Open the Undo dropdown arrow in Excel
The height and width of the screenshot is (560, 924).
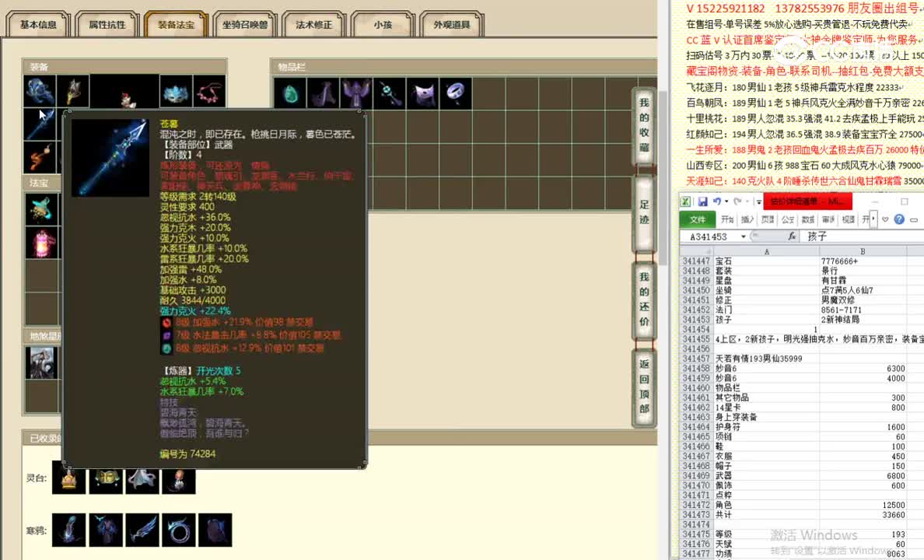coord(725,202)
